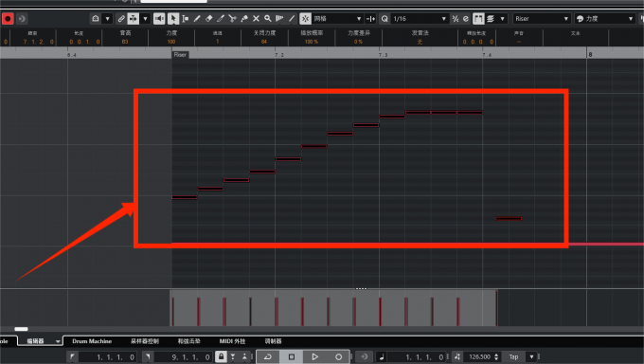Screen dimensions: 644x364
Task: Click the Riser part label in the ruler
Action: click(180, 55)
